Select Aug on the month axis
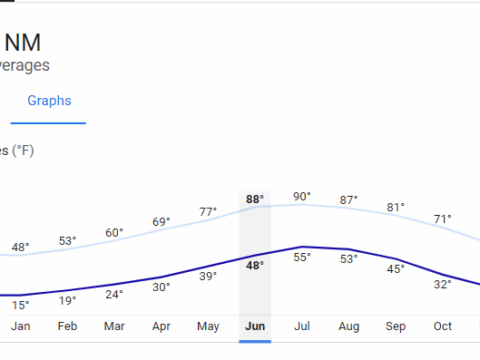The width and height of the screenshot is (480, 360). pos(349,327)
